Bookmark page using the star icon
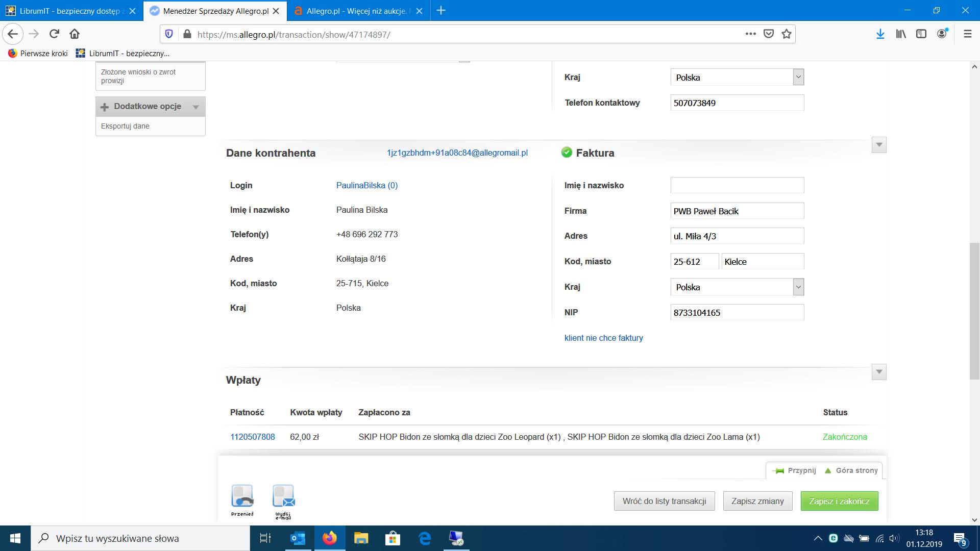This screenshot has height=551, width=980. (x=787, y=34)
